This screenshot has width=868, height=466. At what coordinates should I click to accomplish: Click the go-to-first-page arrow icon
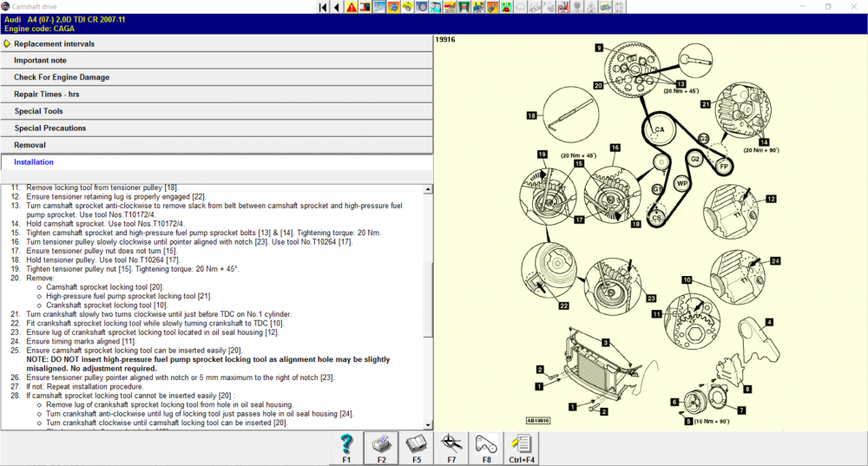[323, 7]
